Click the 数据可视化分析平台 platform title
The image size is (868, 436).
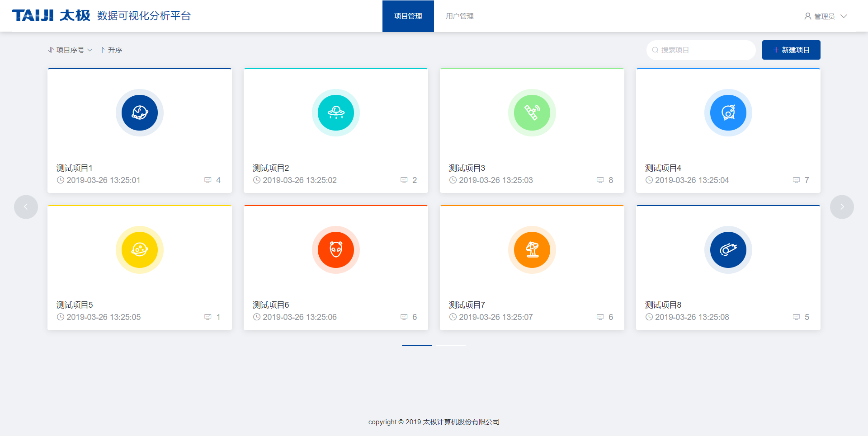point(144,16)
